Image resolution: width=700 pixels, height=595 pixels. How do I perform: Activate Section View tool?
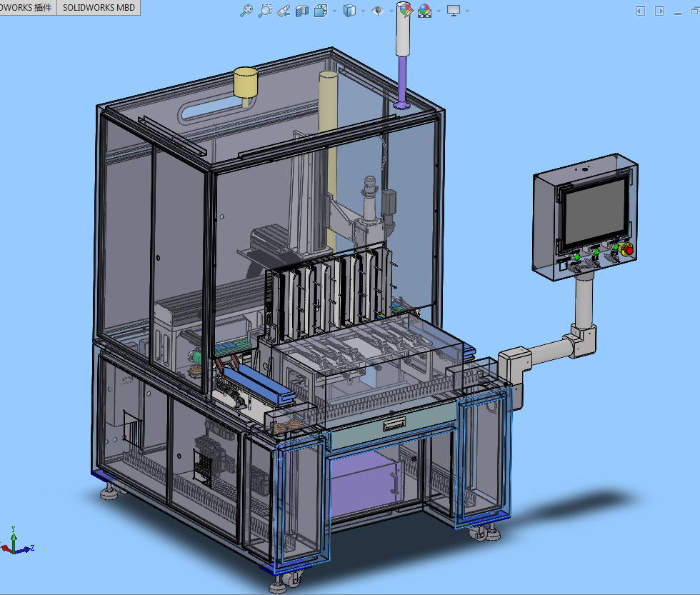click(302, 10)
